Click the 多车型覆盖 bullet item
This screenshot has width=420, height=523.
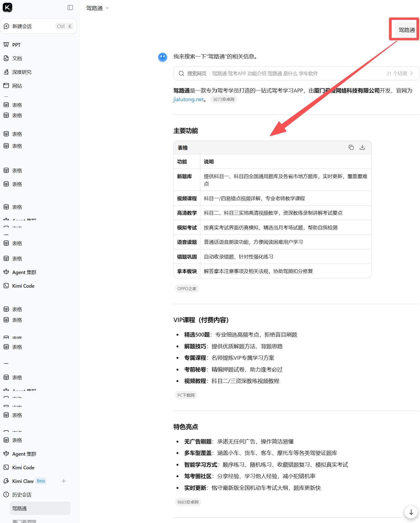pos(261,453)
